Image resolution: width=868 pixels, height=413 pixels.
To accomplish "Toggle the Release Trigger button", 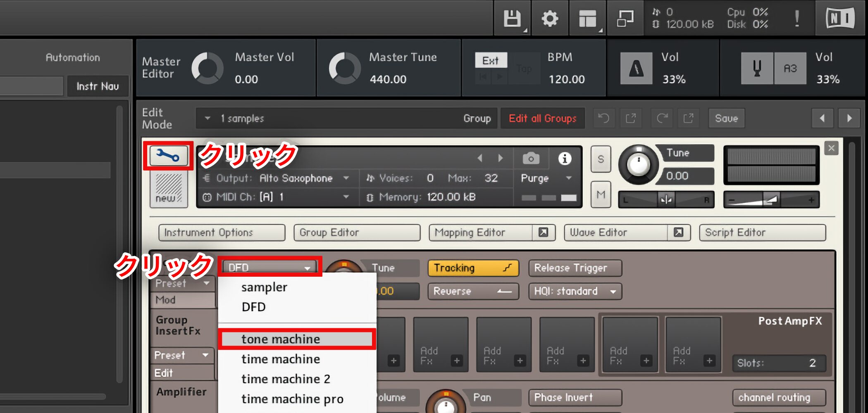I will [575, 268].
